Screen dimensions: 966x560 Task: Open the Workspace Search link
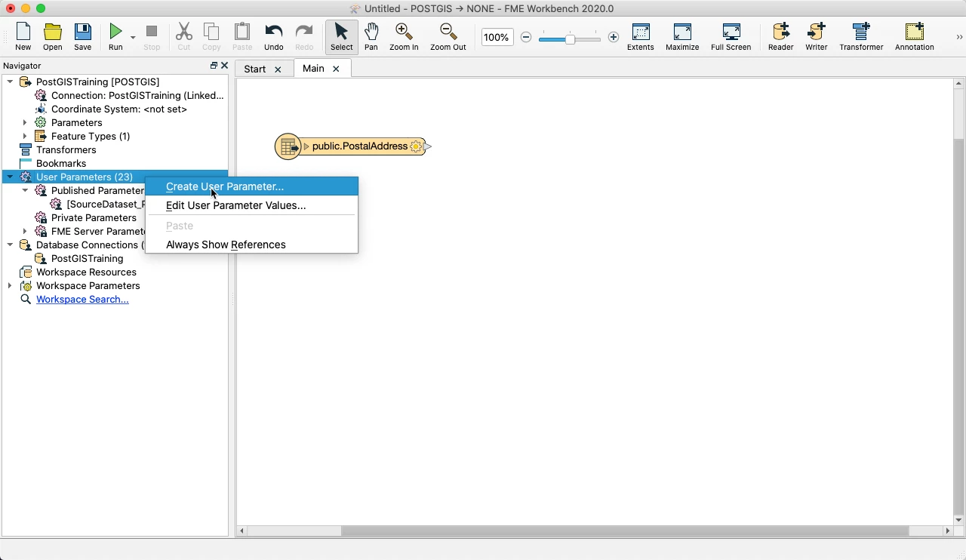click(x=82, y=299)
